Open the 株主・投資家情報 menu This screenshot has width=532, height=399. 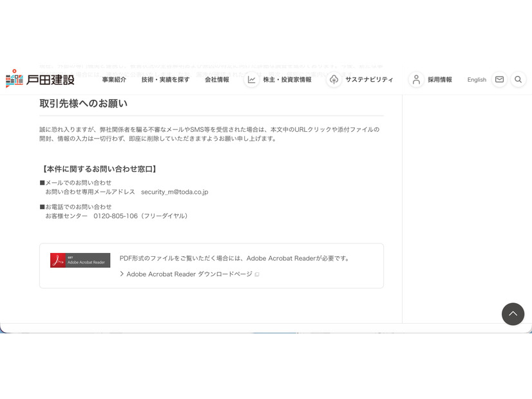click(287, 80)
